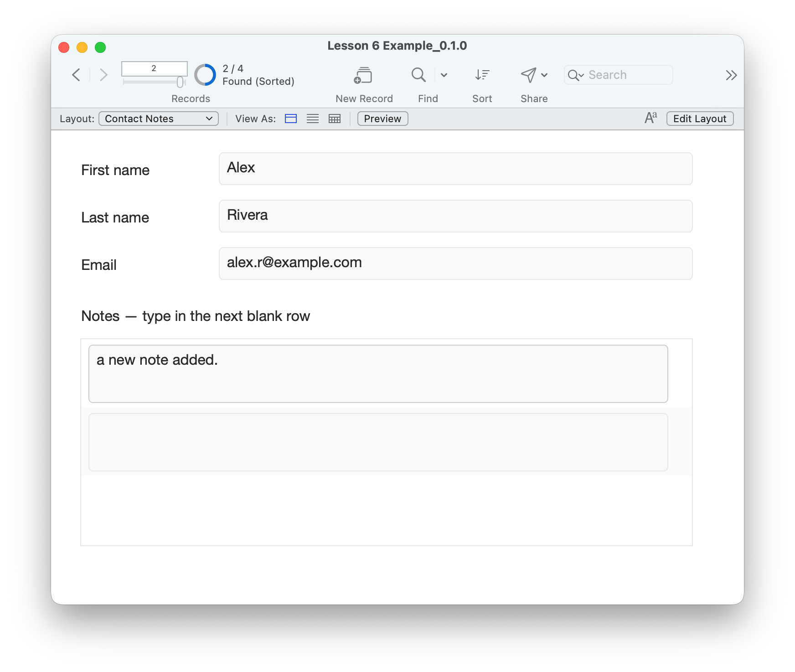This screenshot has height=672, width=795.
Task: Click the First name field containing Alex
Action: point(455,169)
